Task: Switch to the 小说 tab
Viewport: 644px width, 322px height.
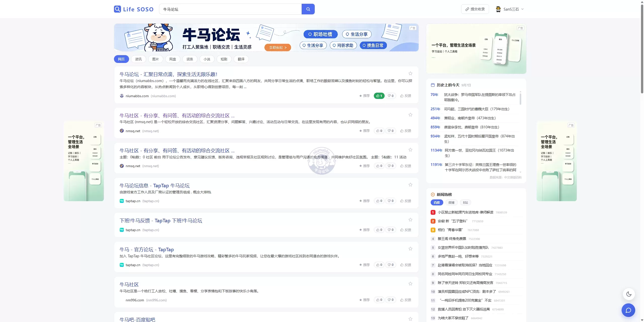Action: point(207,59)
